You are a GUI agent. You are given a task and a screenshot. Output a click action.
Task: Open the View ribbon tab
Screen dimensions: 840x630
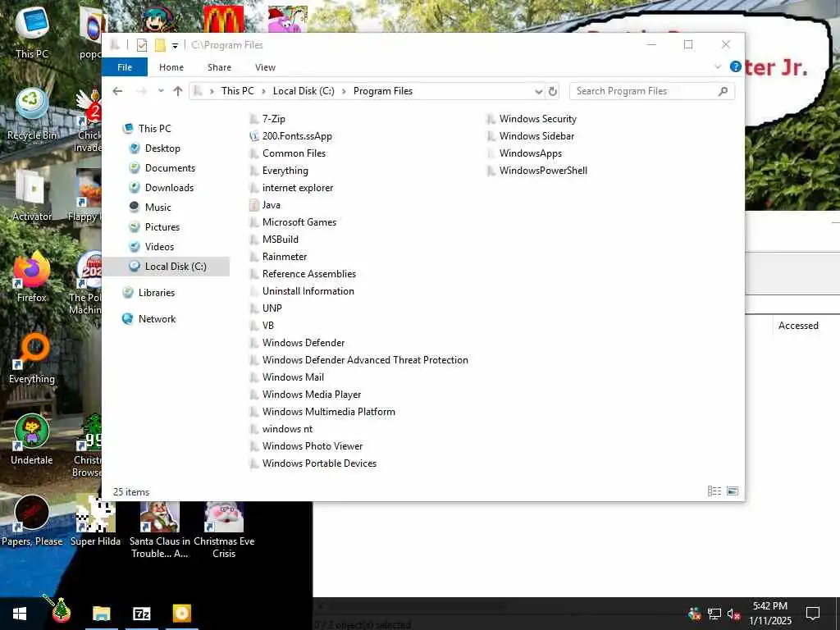click(x=265, y=67)
